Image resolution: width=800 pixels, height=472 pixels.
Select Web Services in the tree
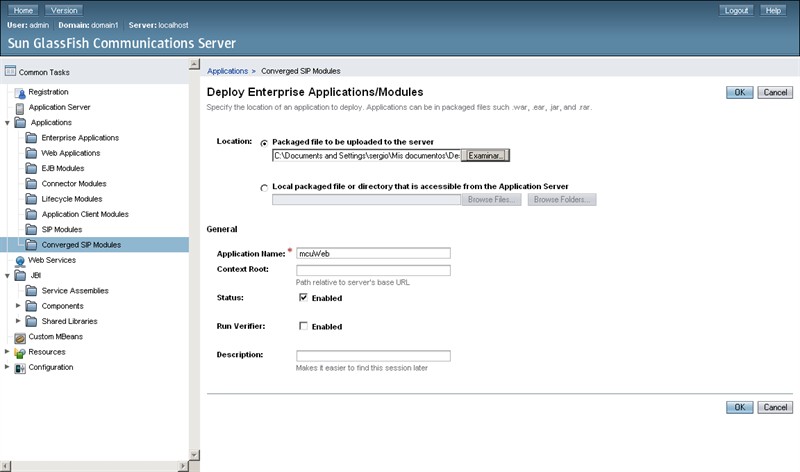(52, 260)
